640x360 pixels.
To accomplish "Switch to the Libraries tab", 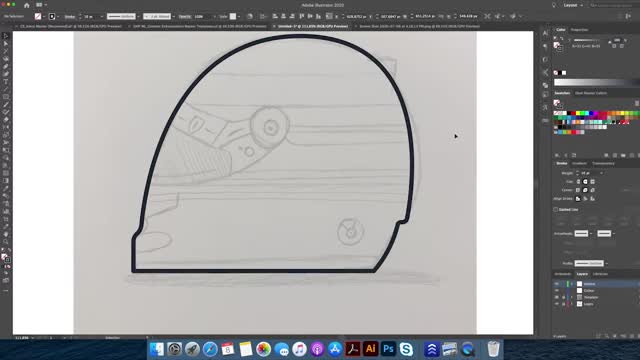I will [x=600, y=274].
